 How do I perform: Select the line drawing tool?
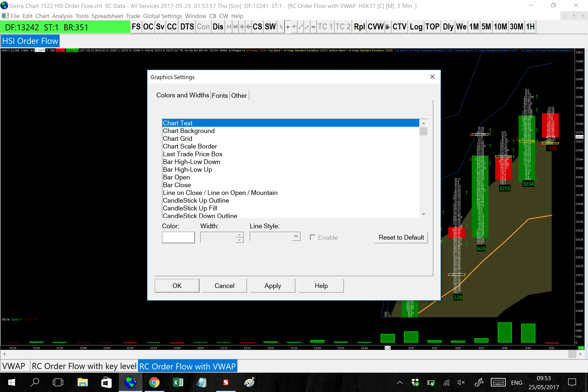pos(300,27)
